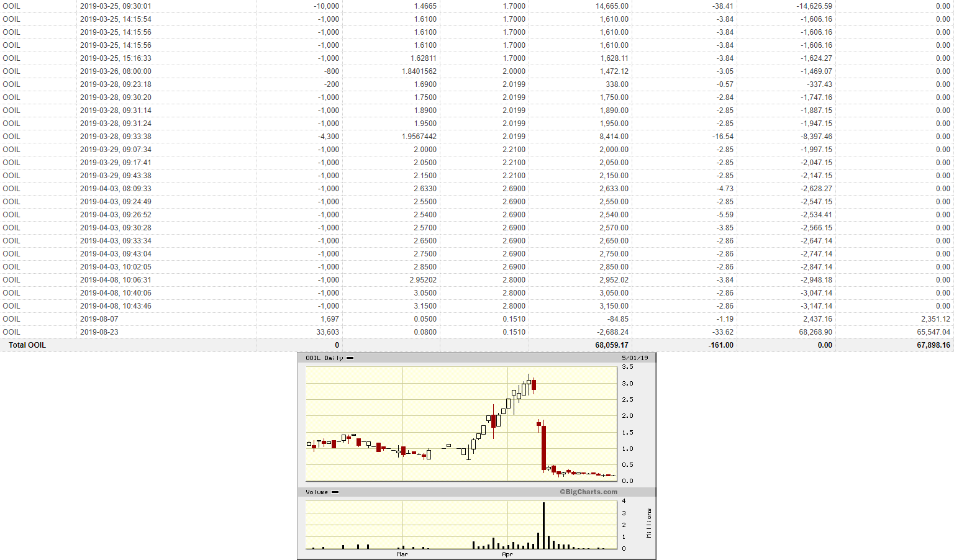Click the Apr label on chart axis
954x560 pixels.
tap(507, 554)
